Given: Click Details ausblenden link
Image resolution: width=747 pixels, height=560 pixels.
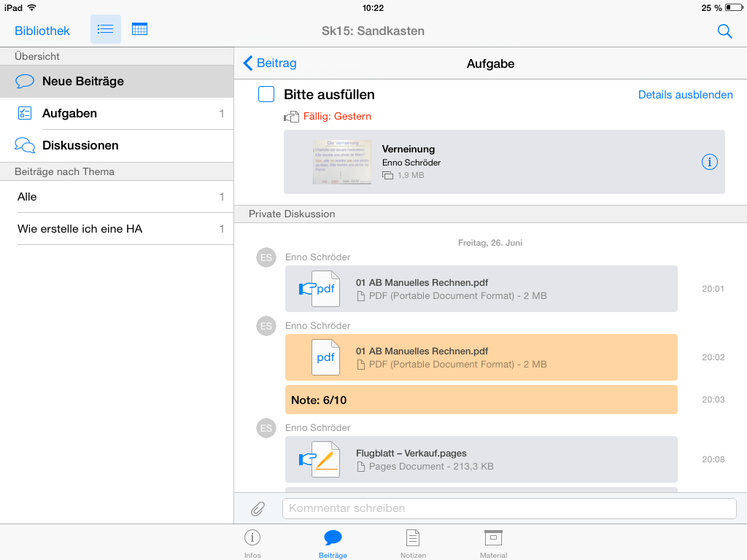Looking at the screenshot, I should tap(685, 95).
